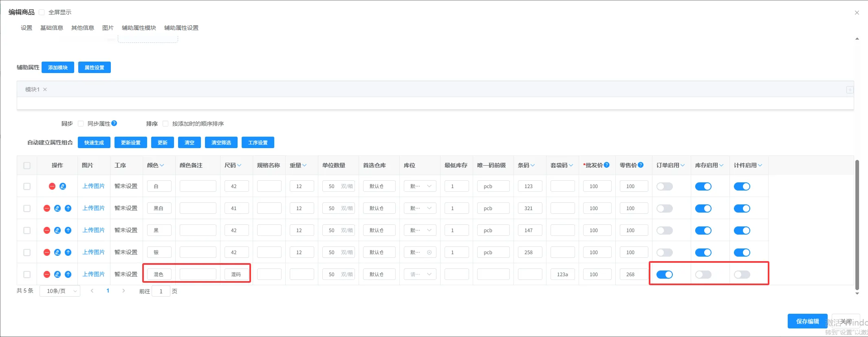Screen dimensions: 868x337
Task: Click the edit icon in the 银 row
Action: [x=57, y=253]
